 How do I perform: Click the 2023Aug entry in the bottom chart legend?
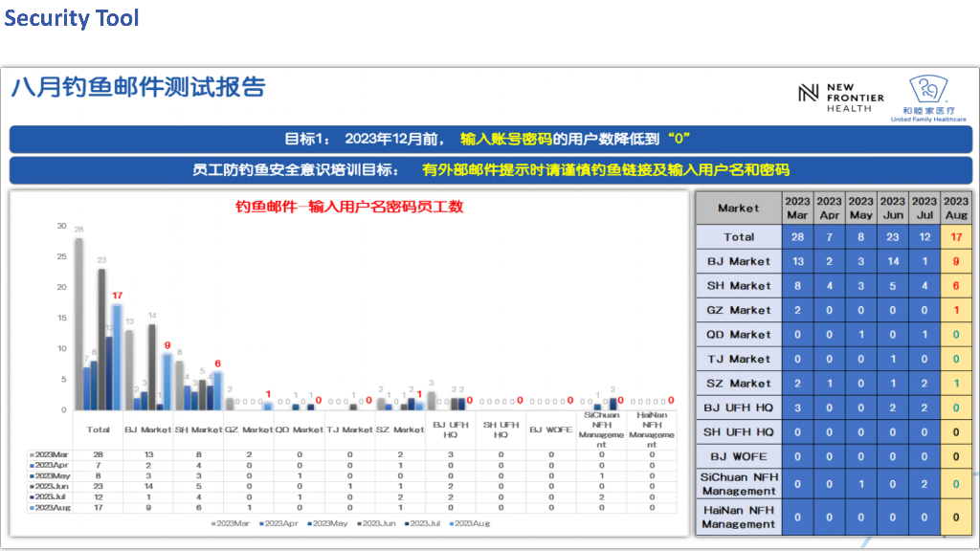470,523
